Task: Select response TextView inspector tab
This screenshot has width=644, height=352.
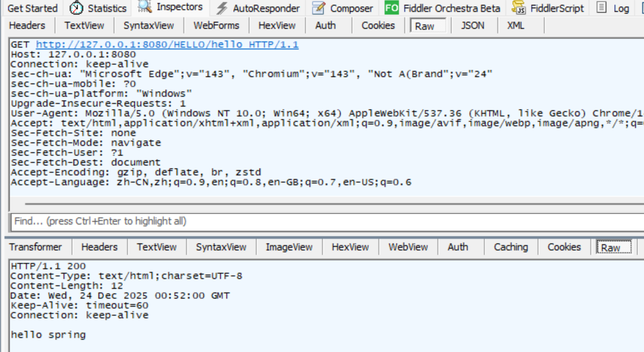Action: point(156,247)
